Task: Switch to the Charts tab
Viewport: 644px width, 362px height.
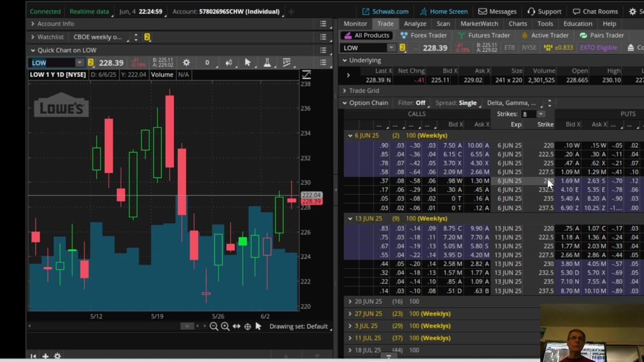Action: tap(518, 24)
